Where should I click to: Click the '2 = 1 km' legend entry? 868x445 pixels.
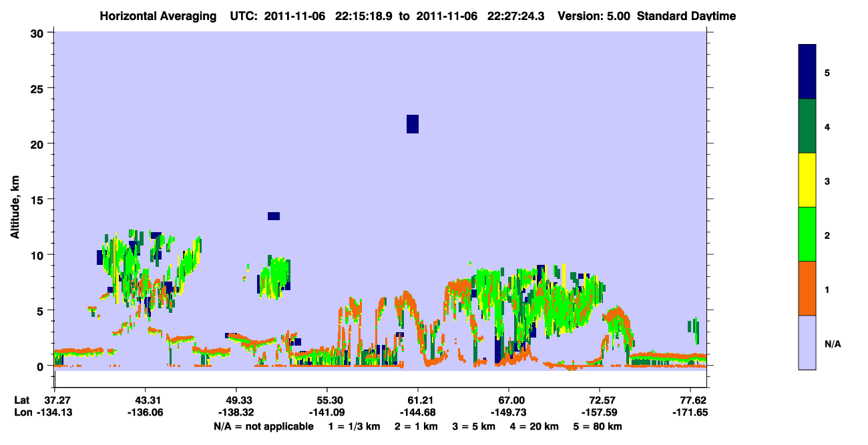[416, 426]
